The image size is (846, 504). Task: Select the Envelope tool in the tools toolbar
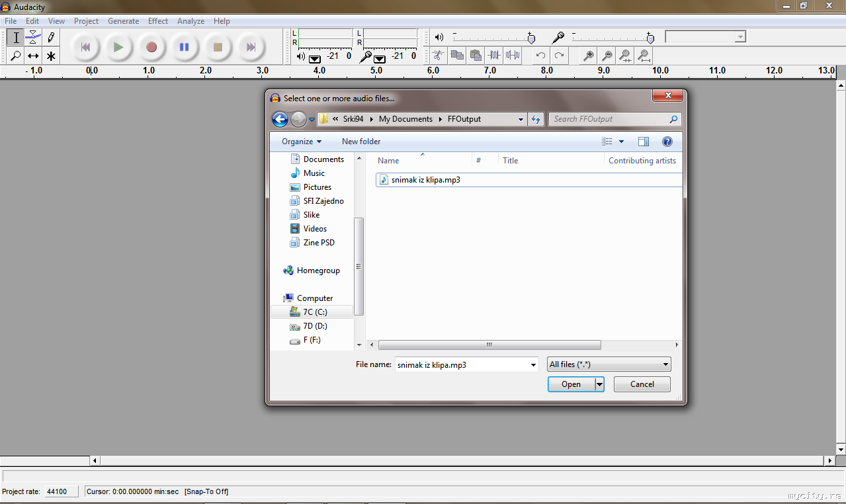coord(34,38)
